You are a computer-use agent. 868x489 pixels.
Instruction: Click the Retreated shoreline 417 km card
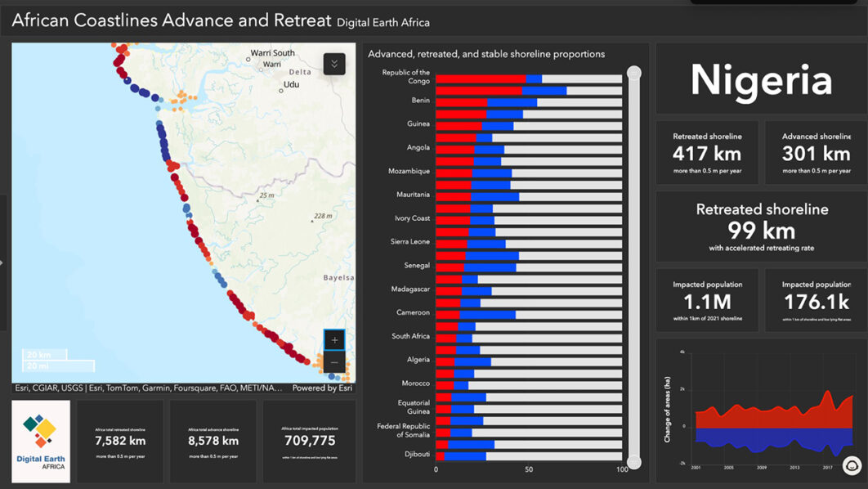707,152
